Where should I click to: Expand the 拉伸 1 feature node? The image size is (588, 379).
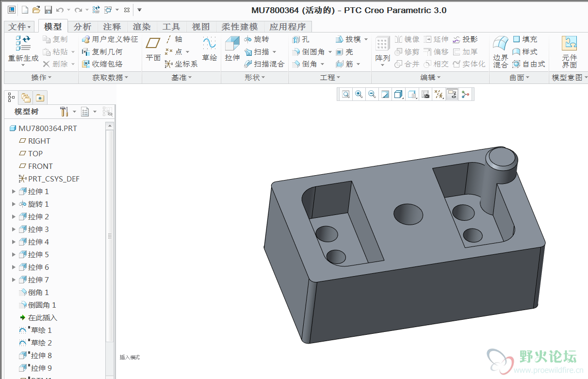pos(14,192)
